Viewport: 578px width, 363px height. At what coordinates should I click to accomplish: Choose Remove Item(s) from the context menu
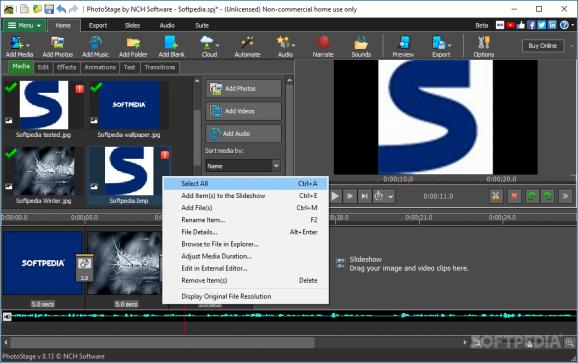click(246, 280)
